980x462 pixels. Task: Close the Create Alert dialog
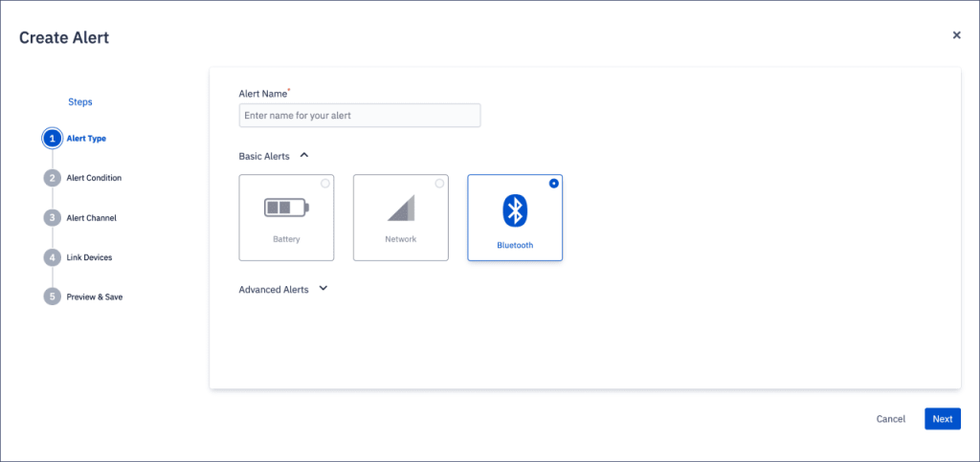(x=956, y=35)
